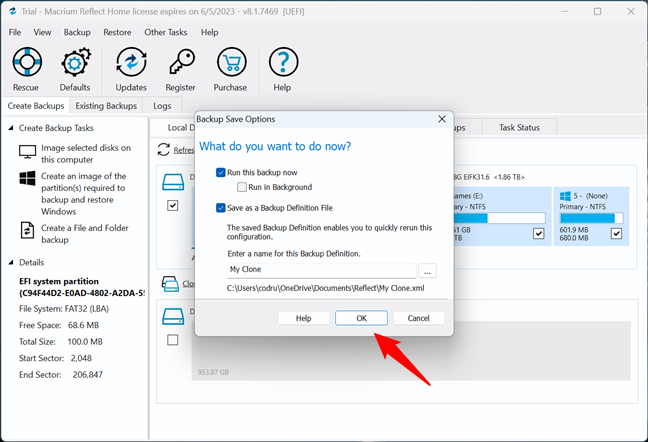The height and width of the screenshot is (442, 648).
Task: Click the dialog's Help button
Action: coord(303,318)
